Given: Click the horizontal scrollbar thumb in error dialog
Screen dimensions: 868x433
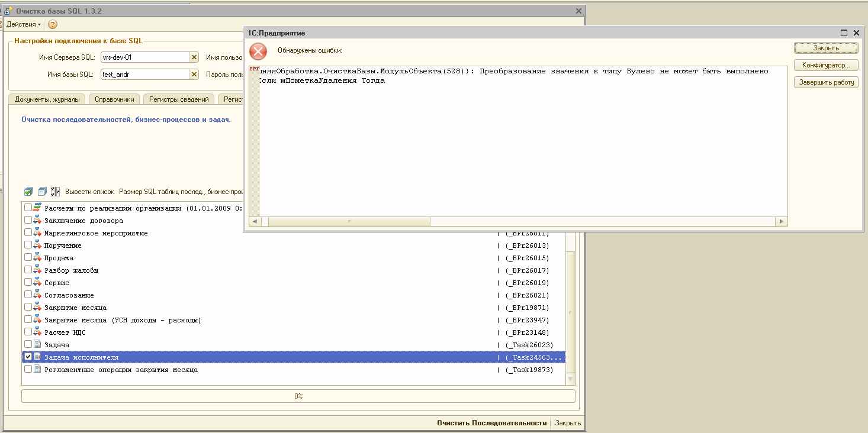Looking at the screenshot, I should (349, 221).
